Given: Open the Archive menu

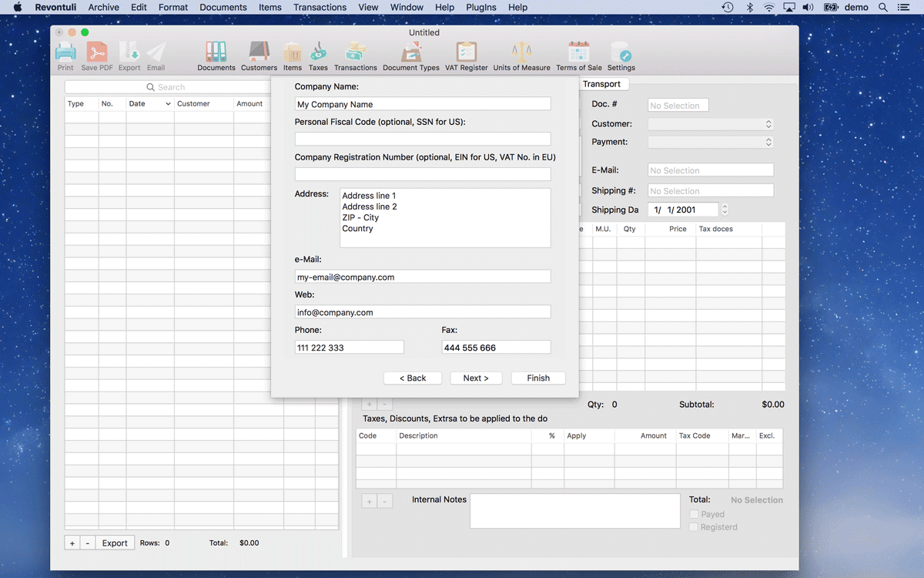Looking at the screenshot, I should [x=103, y=7].
